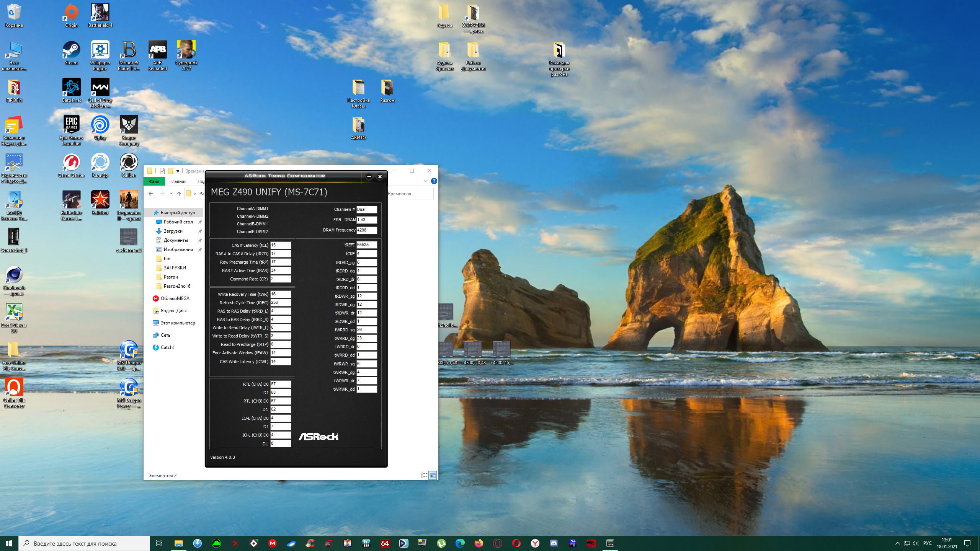Open the Файл ribbon tab
This screenshot has width=980, height=551.
(x=154, y=181)
